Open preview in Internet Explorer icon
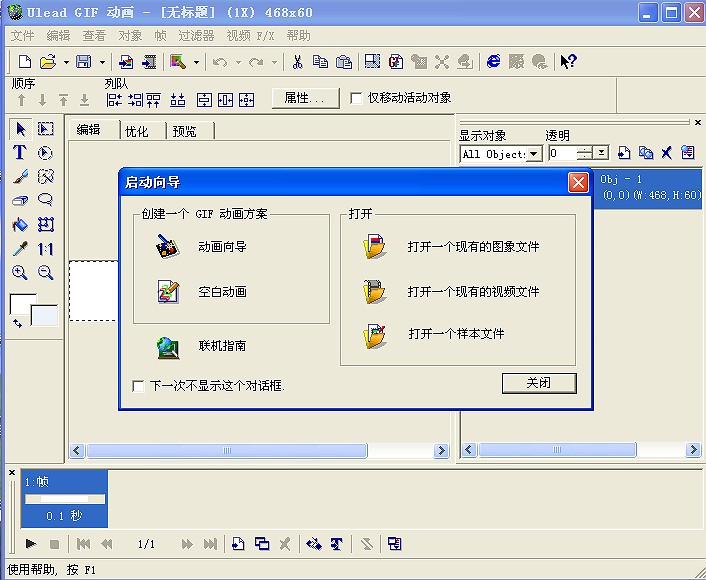Viewport: 706px width, 580px height. tap(493, 61)
